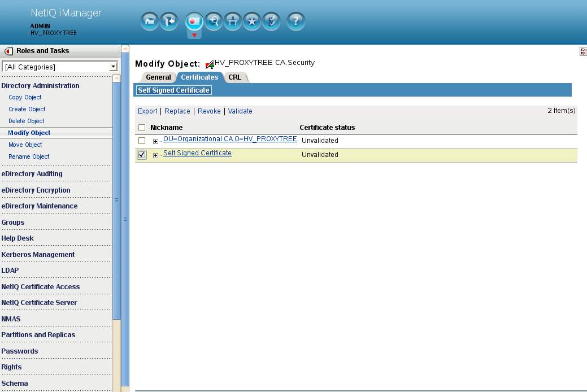Expand the eDirectory Auditing category
This screenshot has height=392, width=587.
[32, 174]
